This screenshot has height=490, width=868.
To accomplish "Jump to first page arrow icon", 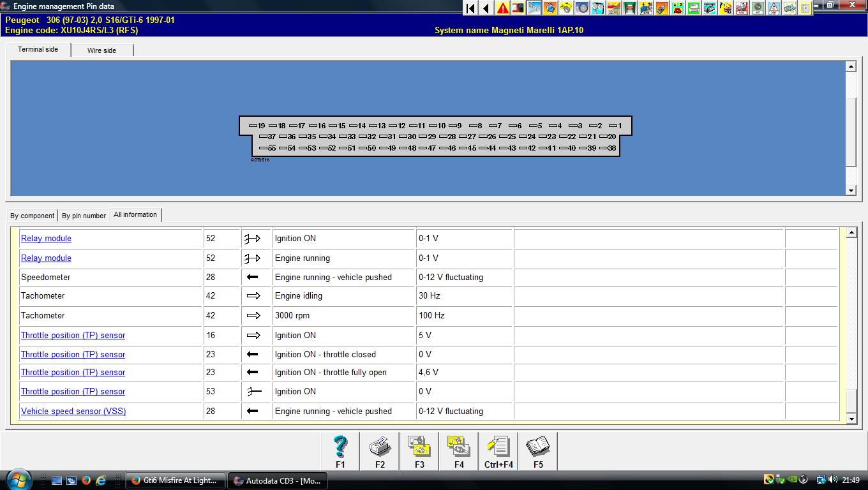I will (x=470, y=8).
